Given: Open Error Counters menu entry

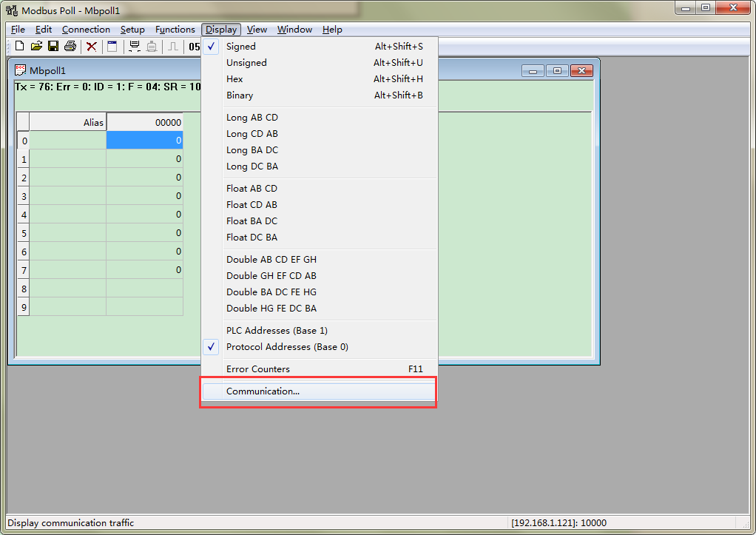Looking at the screenshot, I should tap(258, 369).
